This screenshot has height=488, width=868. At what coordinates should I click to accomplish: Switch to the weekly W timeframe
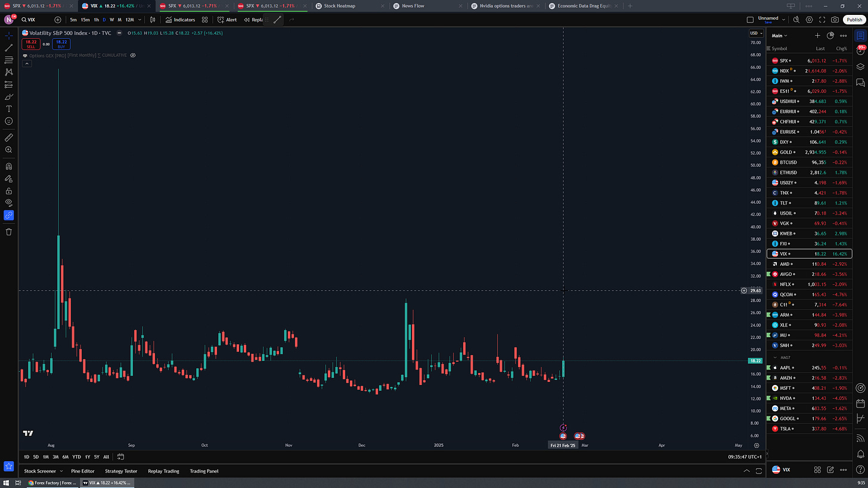coord(112,20)
